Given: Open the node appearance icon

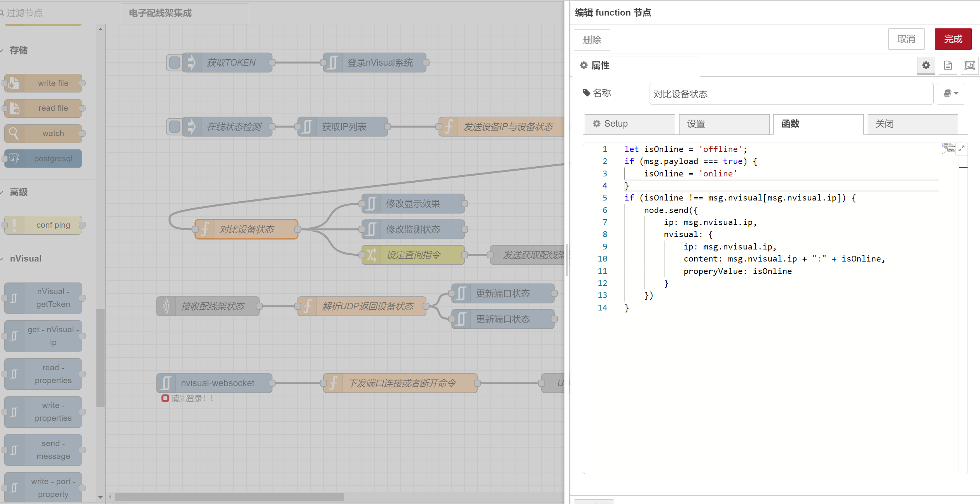Looking at the screenshot, I should (970, 65).
